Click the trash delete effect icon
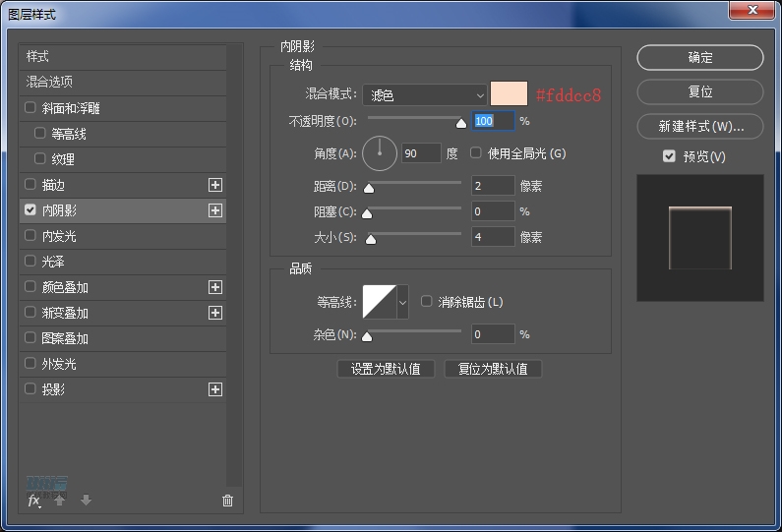782x532 pixels. (x=228, y=501)
